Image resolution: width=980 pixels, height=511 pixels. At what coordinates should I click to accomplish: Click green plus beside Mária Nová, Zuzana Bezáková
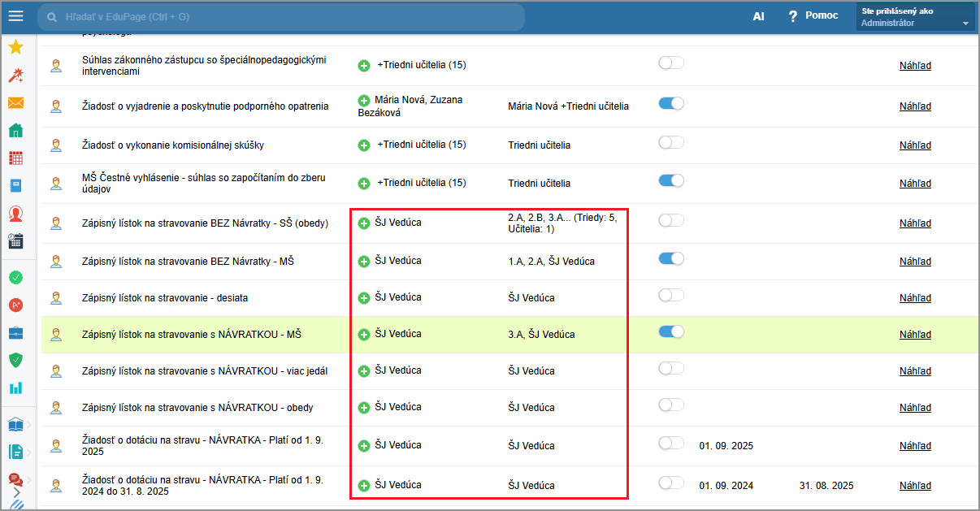coord(364,100)
